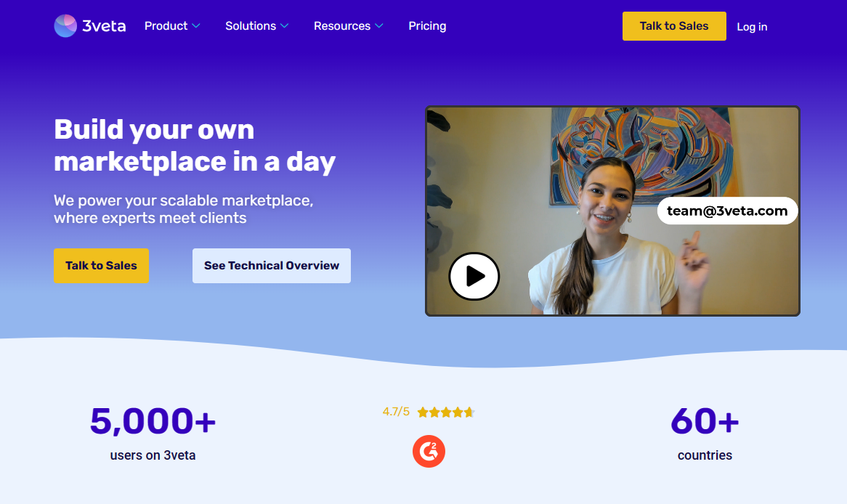Click the G2 review badge icon
This screenshot has height=504, width=847.
point(429,451)
